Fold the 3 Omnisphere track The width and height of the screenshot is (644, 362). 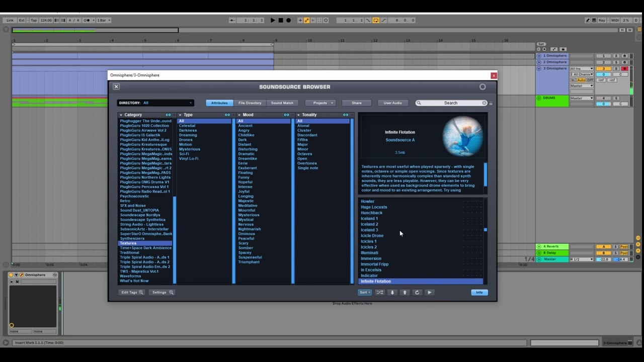539,68
